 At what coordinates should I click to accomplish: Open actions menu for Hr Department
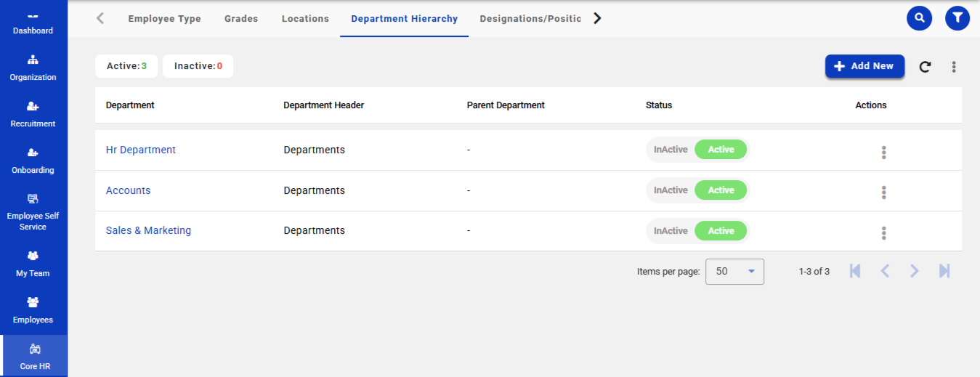883,152
